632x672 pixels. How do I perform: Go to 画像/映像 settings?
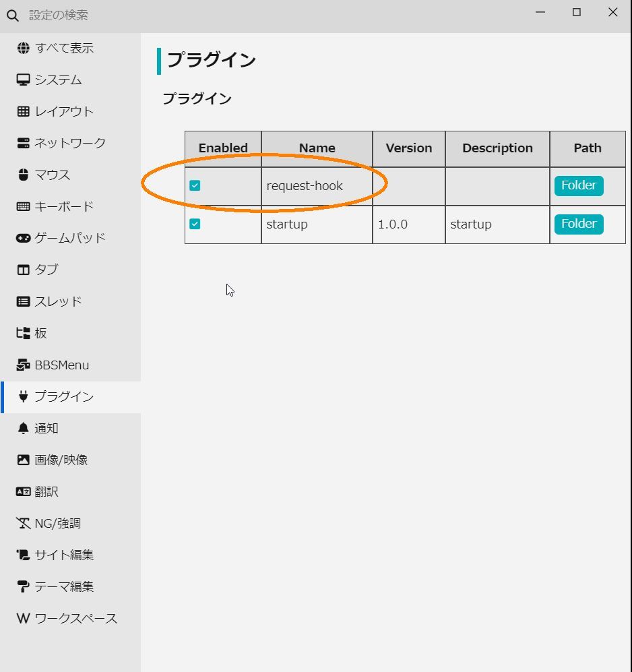pyautogui.click(x=71, y=460)
